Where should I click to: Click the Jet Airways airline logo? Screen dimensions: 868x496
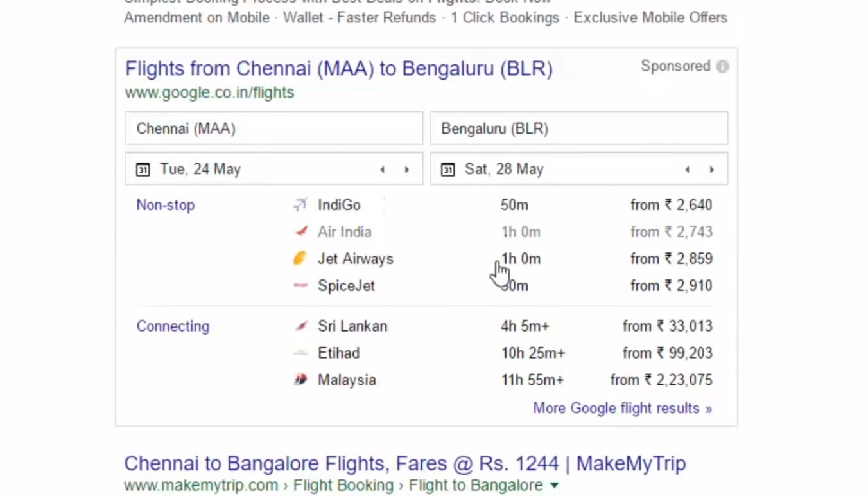pyautogui.click(x=300, y=259)
